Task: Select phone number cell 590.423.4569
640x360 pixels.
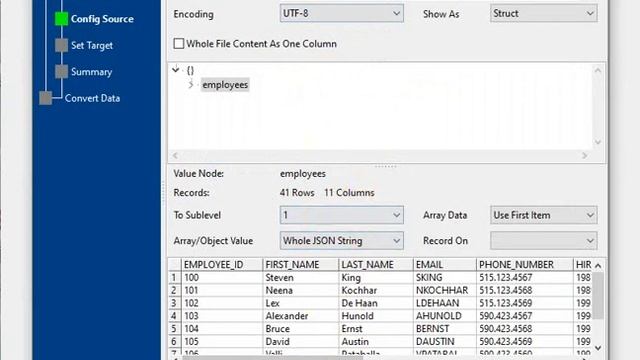Action: click(x=524, y=342)
